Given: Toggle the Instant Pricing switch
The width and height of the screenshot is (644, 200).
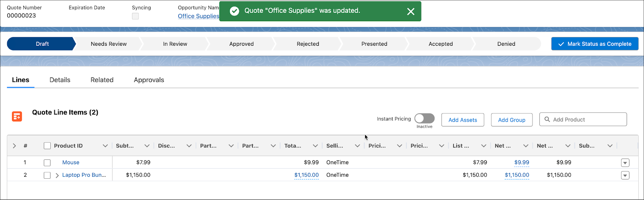Looking at the screenshot, I should [424, 118].
